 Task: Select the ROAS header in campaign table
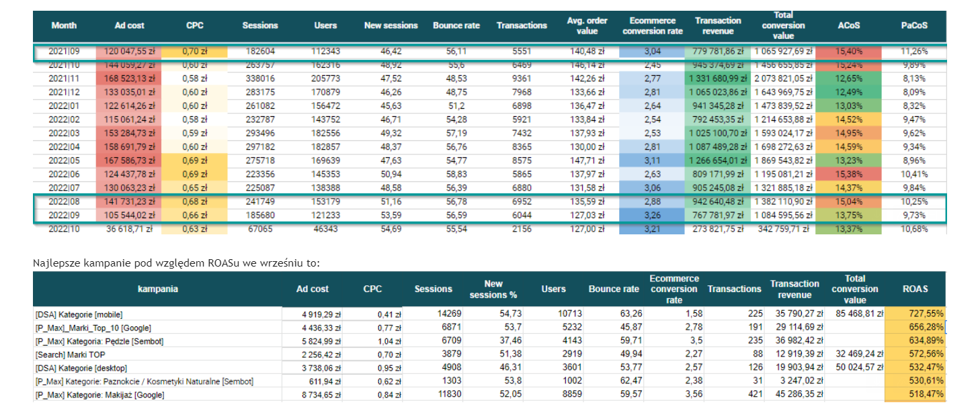click(915, 289)
